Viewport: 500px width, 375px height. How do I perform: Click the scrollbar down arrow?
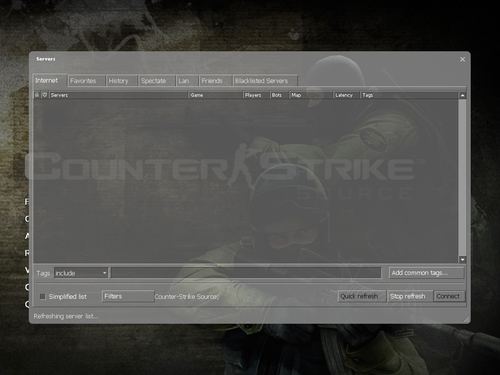point(462,259)
